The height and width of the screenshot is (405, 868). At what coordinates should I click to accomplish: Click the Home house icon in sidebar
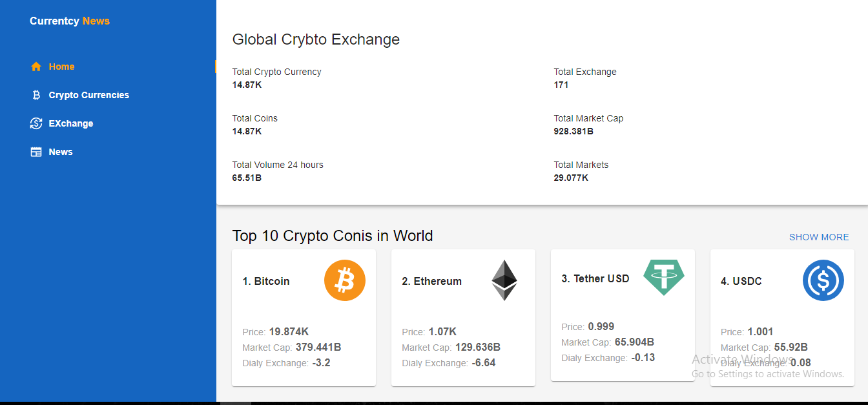(36, 67)
